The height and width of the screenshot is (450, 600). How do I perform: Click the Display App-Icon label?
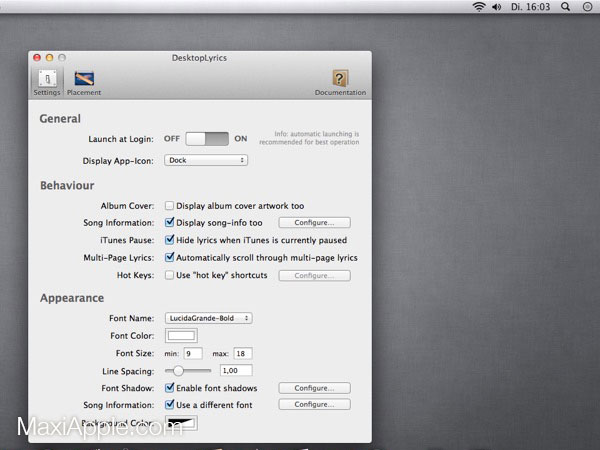point(118,161)
